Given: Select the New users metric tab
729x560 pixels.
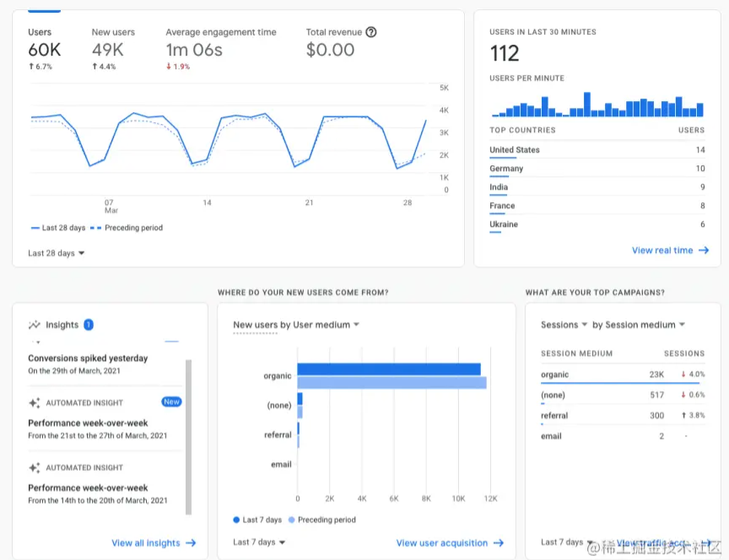Looking at the screenshot, I should [113, 48].
